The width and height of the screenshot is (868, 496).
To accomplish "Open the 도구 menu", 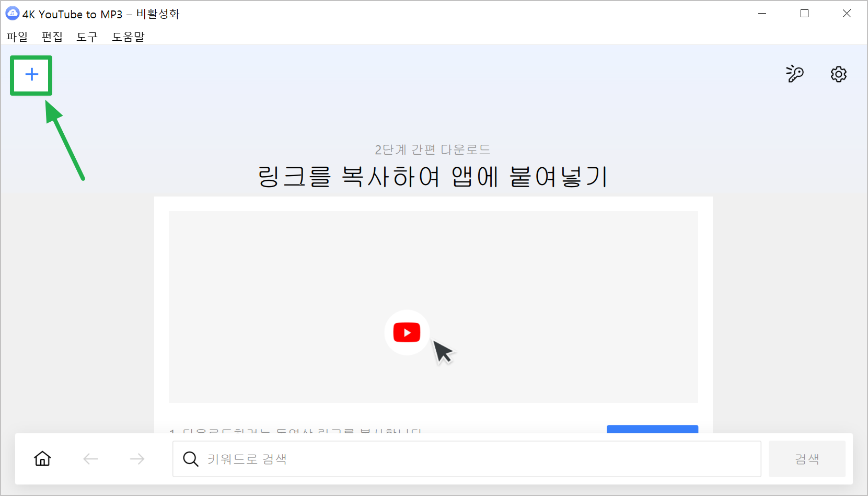I will 87,37.
